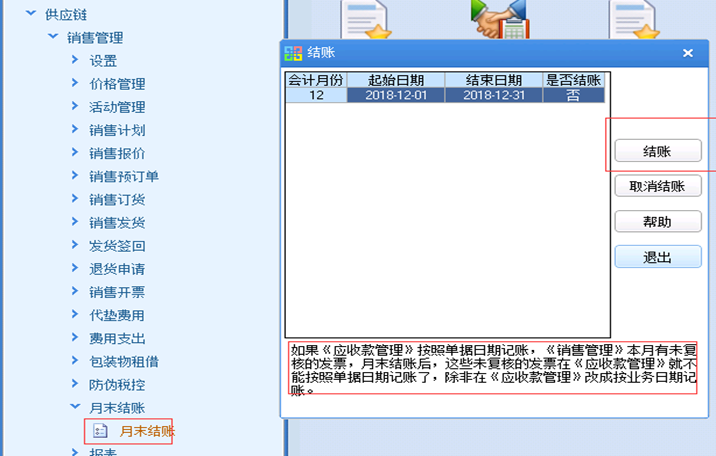Image resolution: width=716 pixels, height=456 pixels.
Task: Expand the 销售订货 tree node
Action: (x=75, y=199)
